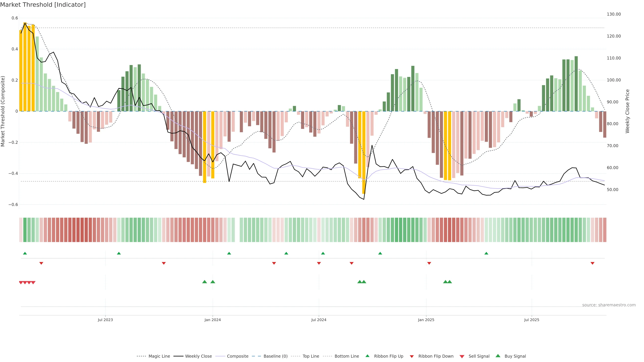Click the Jan 2025 x-axis label
The image size is (644, 362).
coord(426,320)
